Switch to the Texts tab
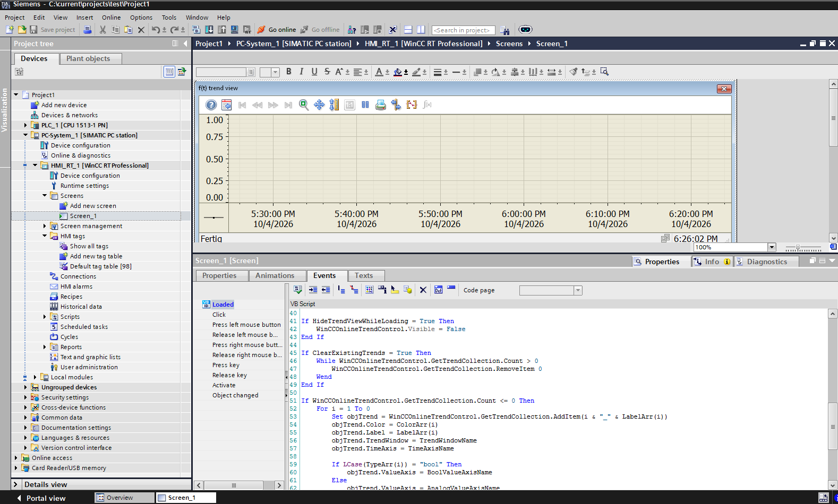Viewport: 838px width, 504px height. coord(364,275)
